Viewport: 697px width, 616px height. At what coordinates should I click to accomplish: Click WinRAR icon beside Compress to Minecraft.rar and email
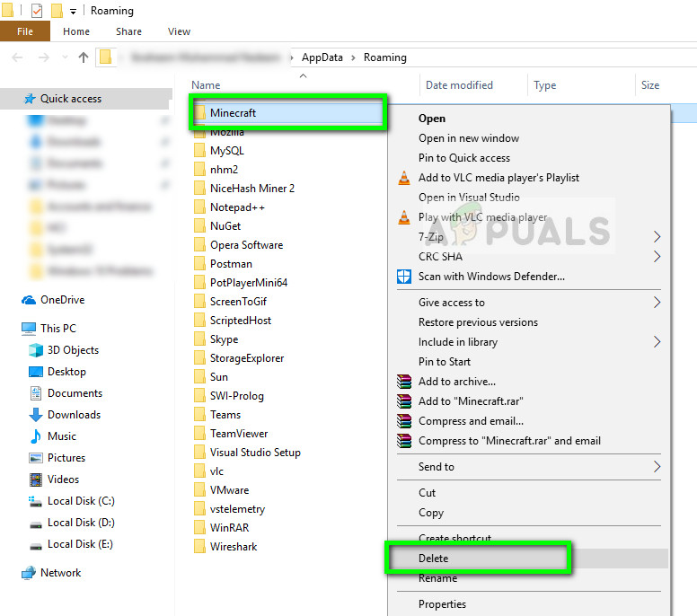pos(404,441)
